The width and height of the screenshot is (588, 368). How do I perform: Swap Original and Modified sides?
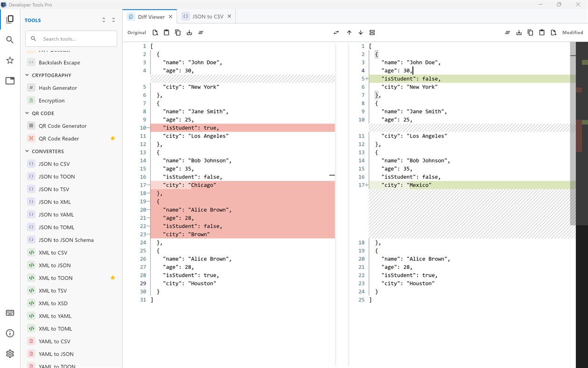coord(336,33)
